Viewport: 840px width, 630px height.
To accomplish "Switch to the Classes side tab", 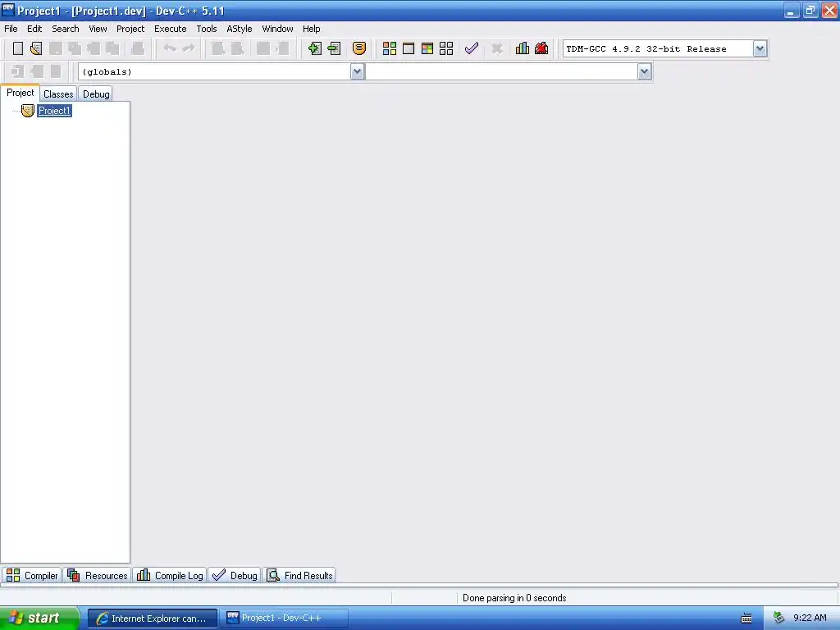I will (x=58, y=94).
